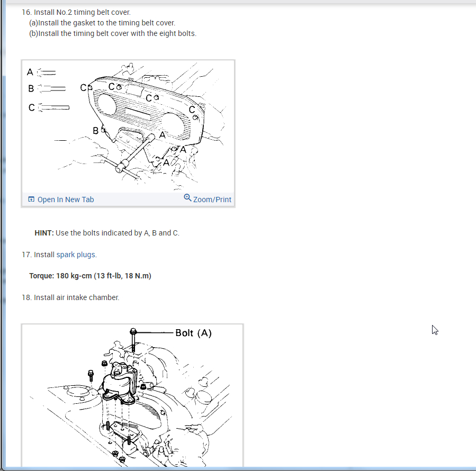476x471 pixels.
Task: Click sub-step (a) Install the gasket text
Action: tap(102, 23)
